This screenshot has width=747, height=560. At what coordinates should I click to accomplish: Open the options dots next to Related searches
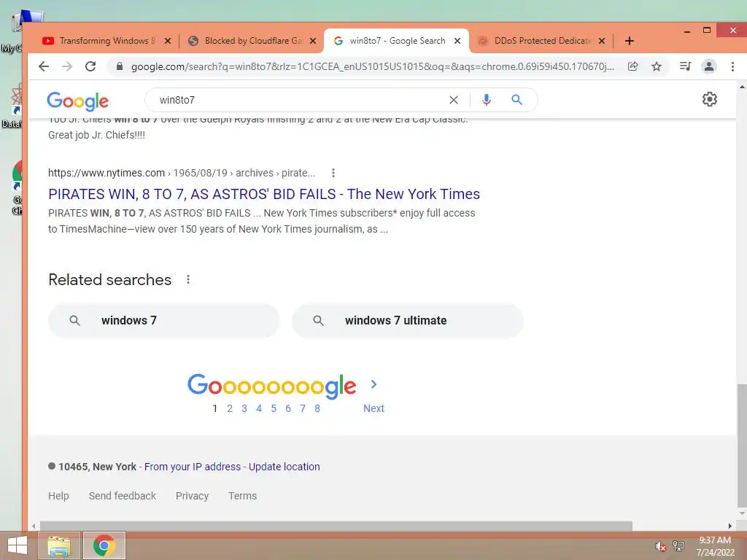click(x=188, y=279)
